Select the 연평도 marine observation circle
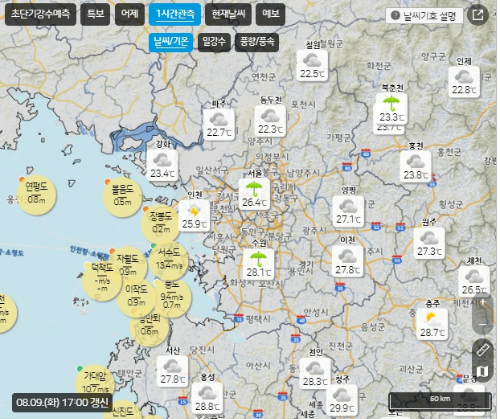This screenshot has width=500, height=419. click(x=36, y=195)
